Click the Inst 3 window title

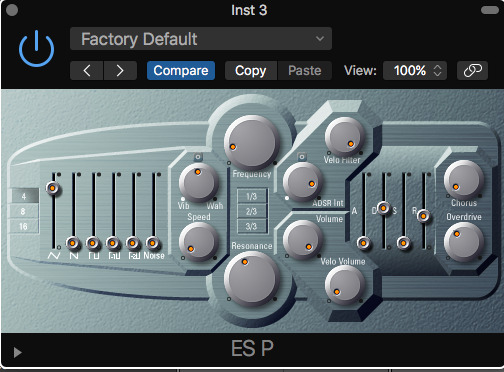click(249, 10)
